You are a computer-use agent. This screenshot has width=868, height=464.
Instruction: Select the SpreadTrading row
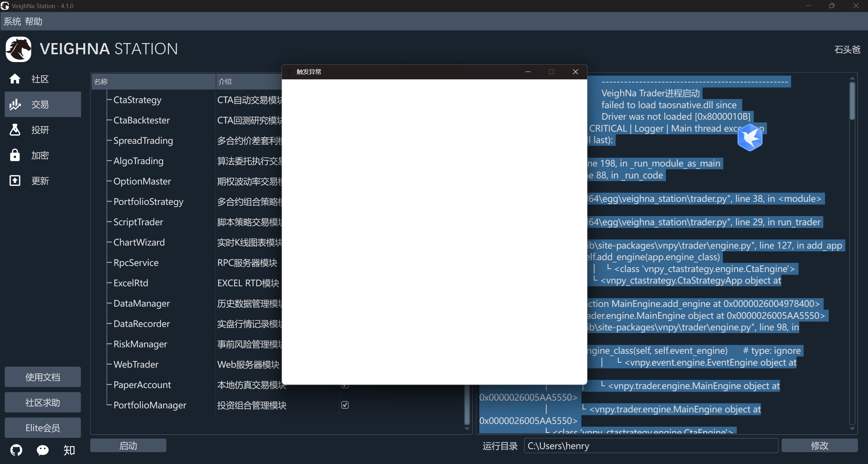pyautogui.click(x=143, y=140)
